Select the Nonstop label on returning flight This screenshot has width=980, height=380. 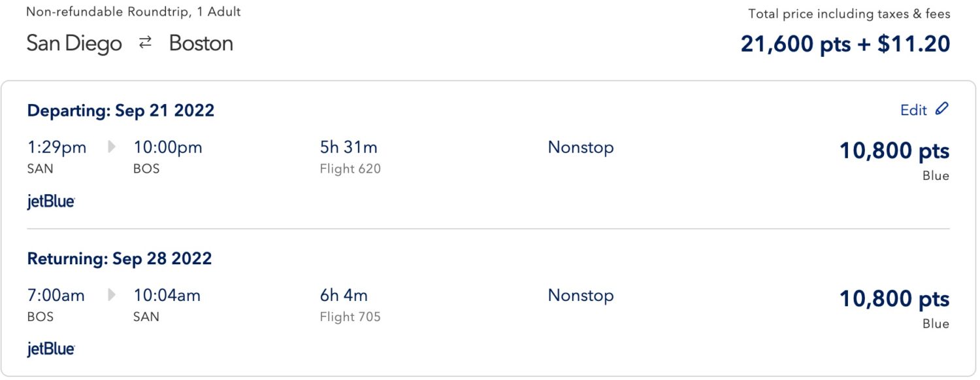pyautogui.click(x=580, y=295)
